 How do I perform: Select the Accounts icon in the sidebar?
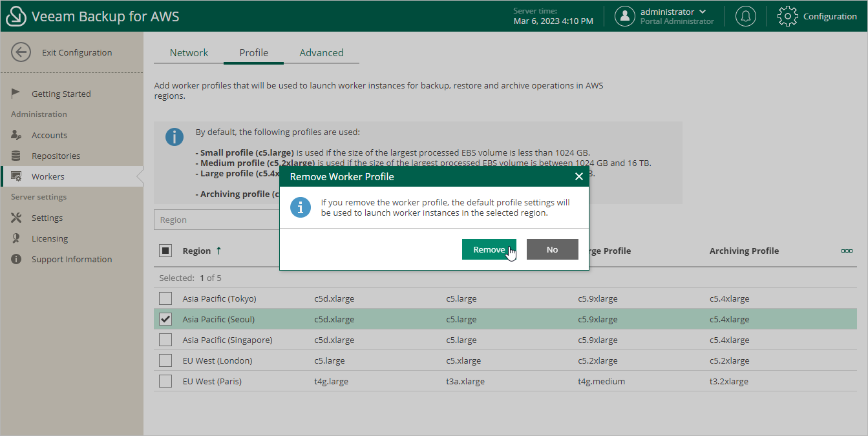point(17,135)
